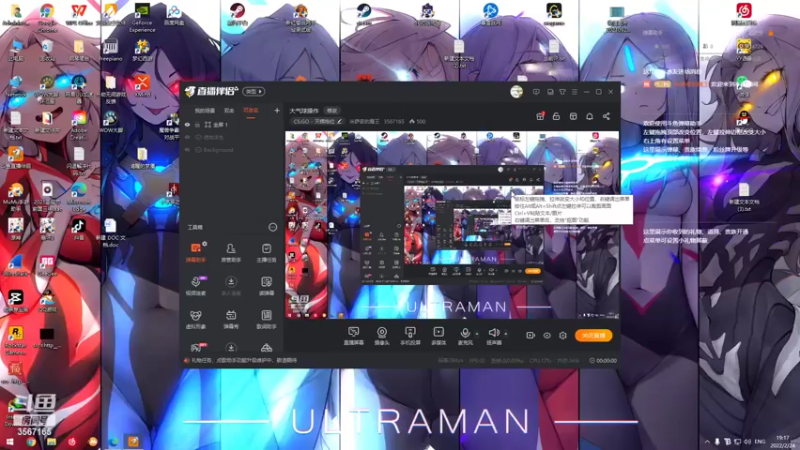Mute the 麦克风 microphone

(465, 336)
